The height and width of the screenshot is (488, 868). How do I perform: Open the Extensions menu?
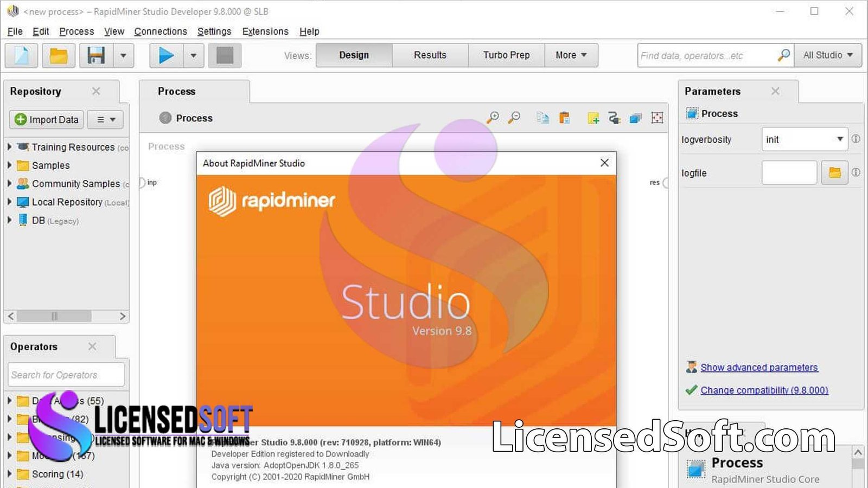(x=265, y=31)
